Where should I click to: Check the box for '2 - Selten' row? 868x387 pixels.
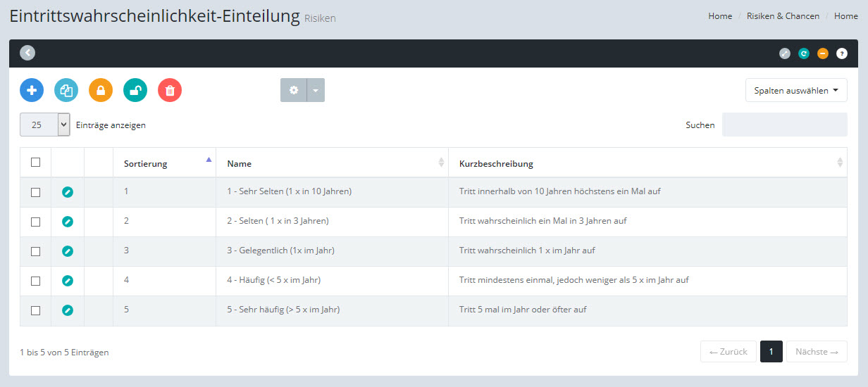[x=36, y=222]
